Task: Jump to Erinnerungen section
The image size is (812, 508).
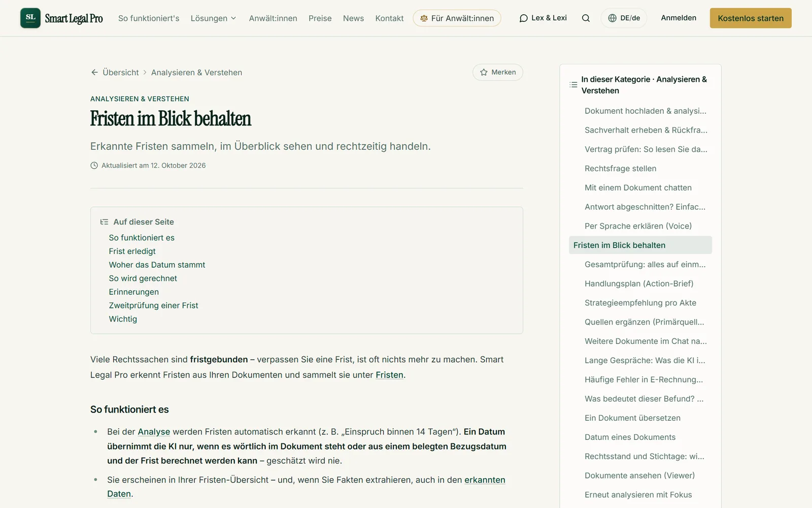Action: coord(133,292)
